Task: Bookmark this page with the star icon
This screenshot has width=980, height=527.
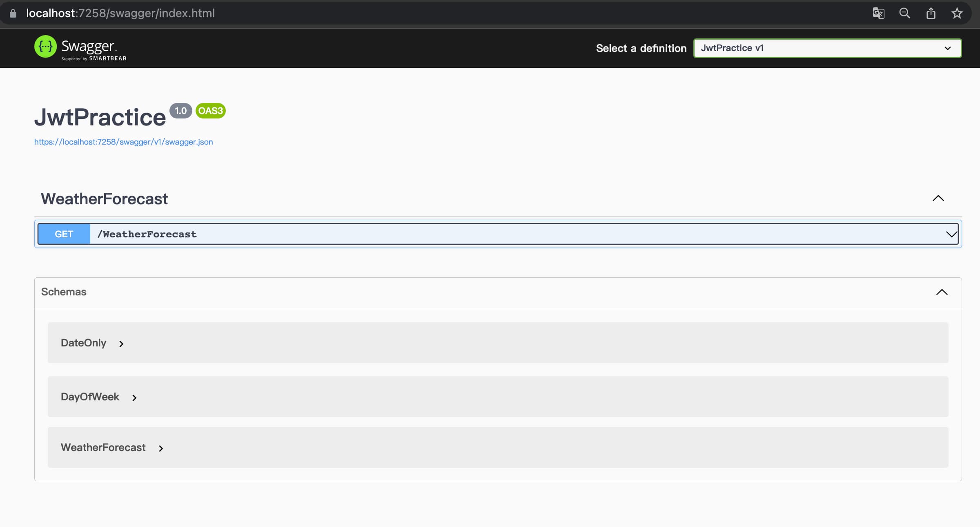Action: (x=957, y=13)
